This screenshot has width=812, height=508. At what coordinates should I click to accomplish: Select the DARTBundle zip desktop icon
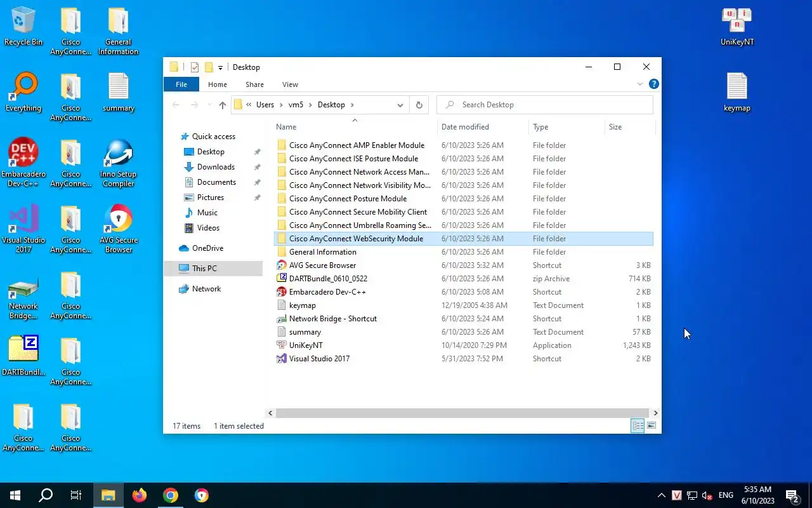[23, 356]
